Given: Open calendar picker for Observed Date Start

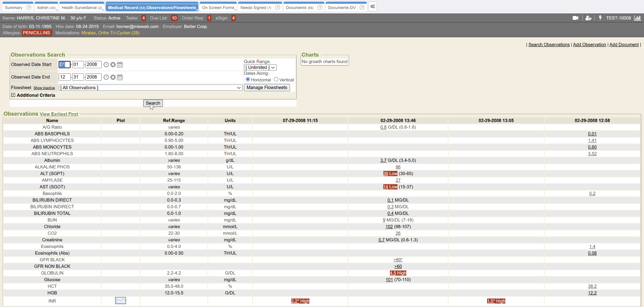Looking at the screenshot, I should (x=120, y=65).
